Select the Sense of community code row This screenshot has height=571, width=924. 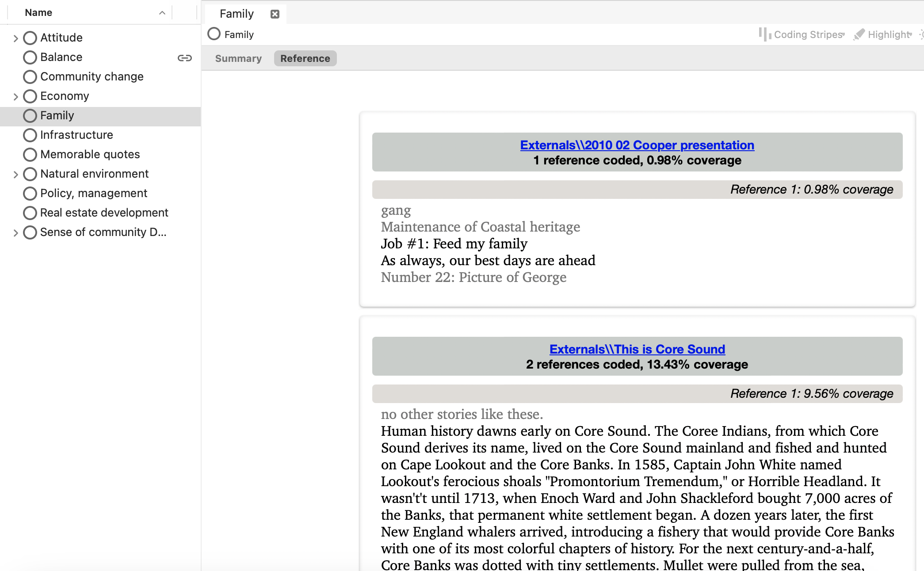click(x=101, y=232)
